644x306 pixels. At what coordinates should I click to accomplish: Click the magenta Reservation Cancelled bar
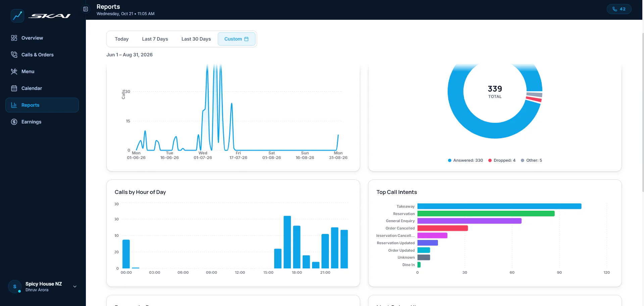(432, 236)
